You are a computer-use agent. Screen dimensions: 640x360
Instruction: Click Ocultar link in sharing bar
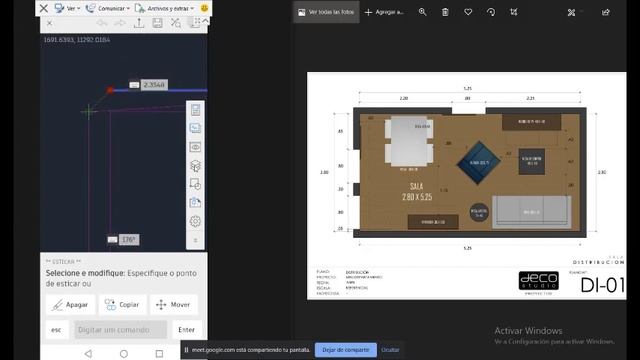390,350
